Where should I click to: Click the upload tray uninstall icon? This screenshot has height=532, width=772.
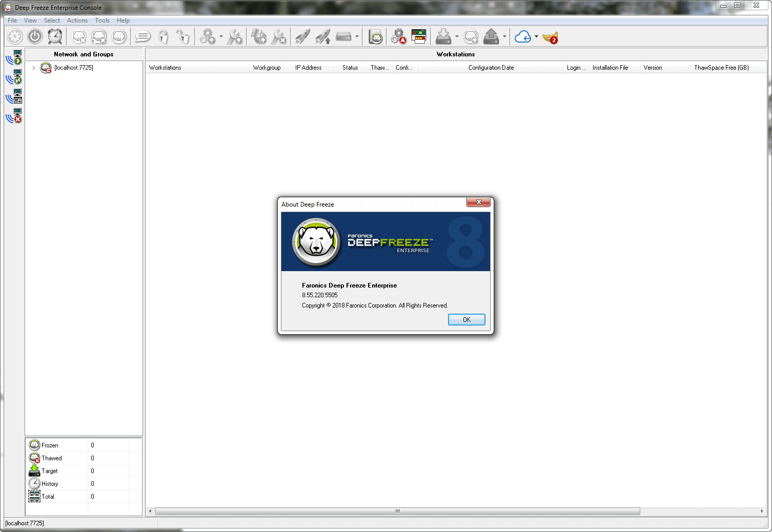pos(491,37)
